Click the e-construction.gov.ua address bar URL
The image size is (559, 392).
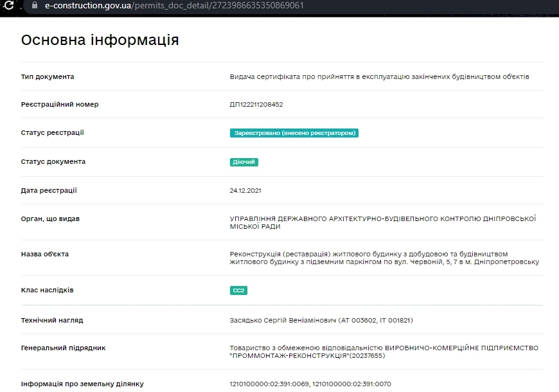tap(174, 5)
